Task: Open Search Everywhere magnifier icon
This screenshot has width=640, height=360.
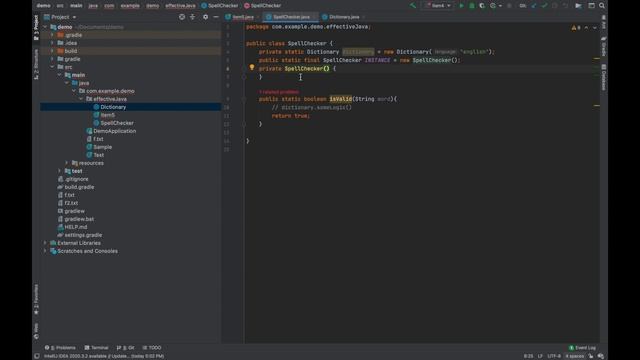Action: click(x=602, y=6)
